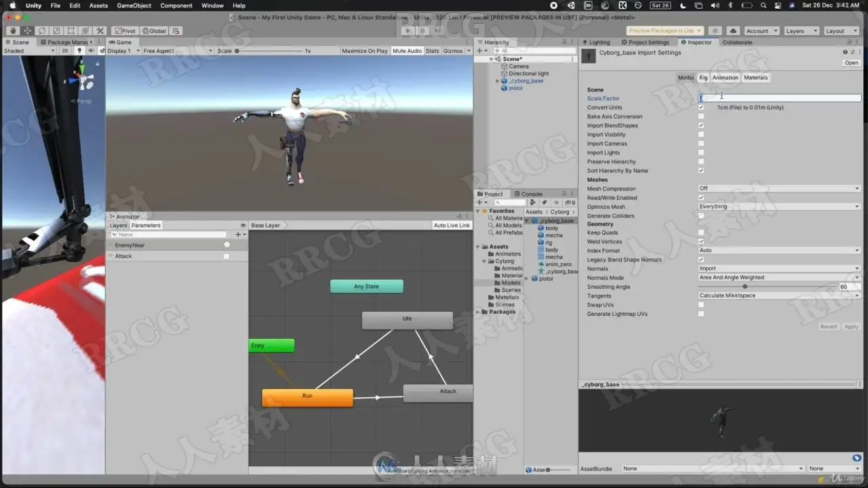The height and width of the screenshot is (488, 868).
Task: Open the Index Format dropdown
Action: click(779, 250)
